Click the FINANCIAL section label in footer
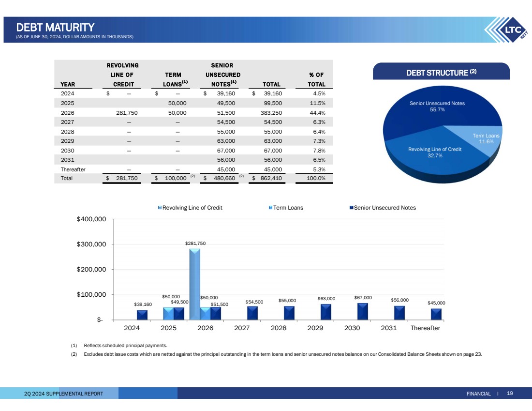This screenshot has height=411, width=532. (x=479, y=394)
